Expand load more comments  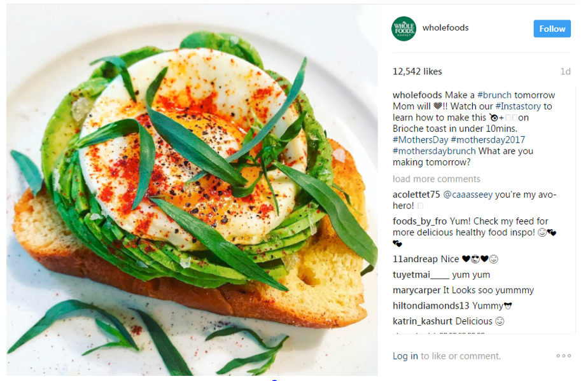click(437, 179)
